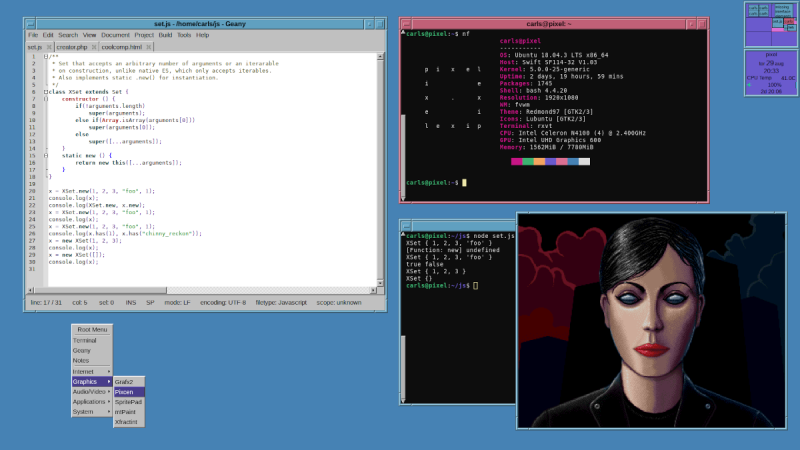Launch Pixcen from the Graphics submenu

tap(129, 392)
